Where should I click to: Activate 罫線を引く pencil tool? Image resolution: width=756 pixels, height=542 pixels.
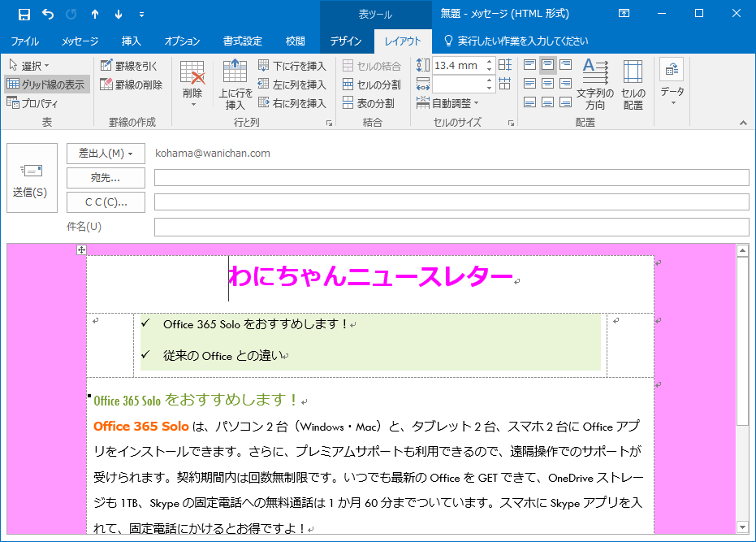click(129, 66)
